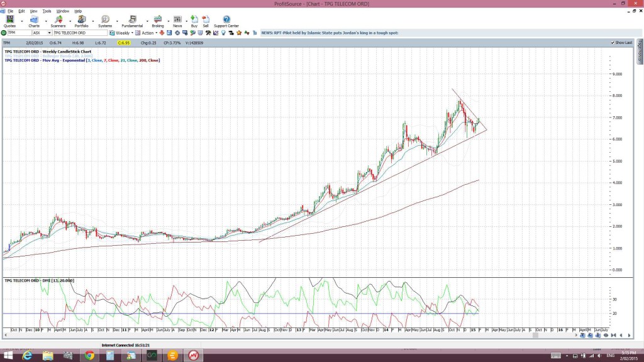Viewport: 644px width, 362px height.
Task: Open Google Chrome from the taskbar
Action: [x=89, y=356]
